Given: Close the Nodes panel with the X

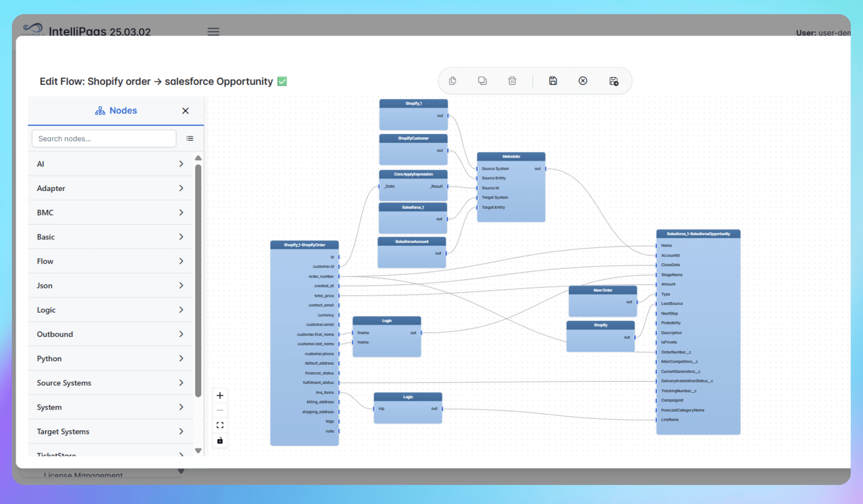Looking at the screenshot, I should click(x=185, y=110).
